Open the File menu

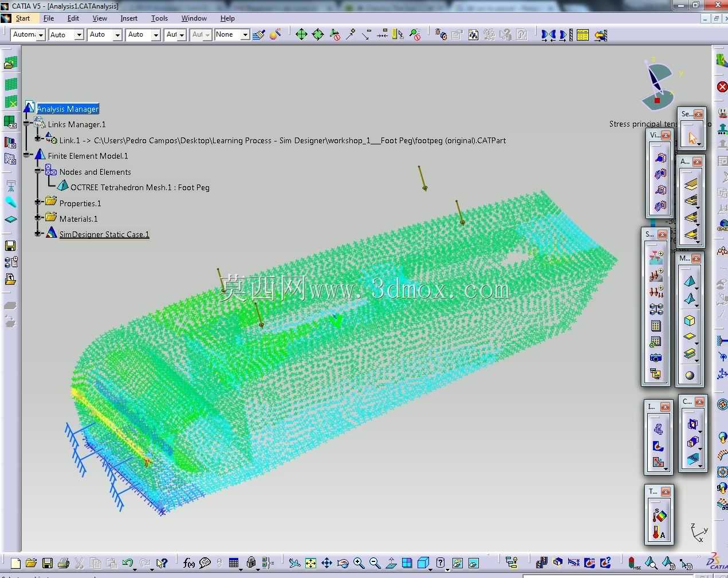pos(49,18)
